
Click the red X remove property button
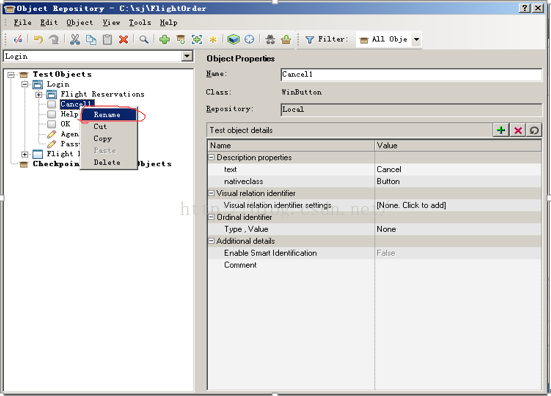518,130
